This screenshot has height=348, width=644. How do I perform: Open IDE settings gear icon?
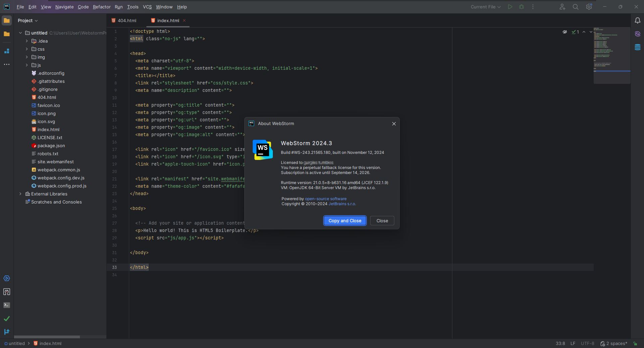tap(589, 7)
